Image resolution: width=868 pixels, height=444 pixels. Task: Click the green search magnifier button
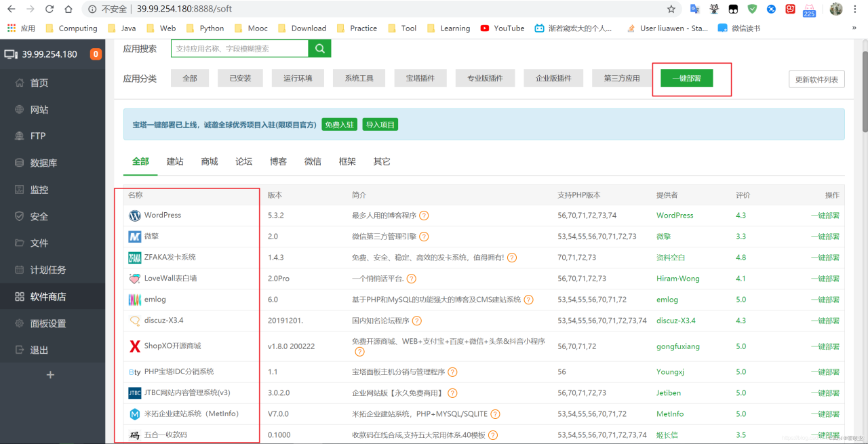[319, 49]
